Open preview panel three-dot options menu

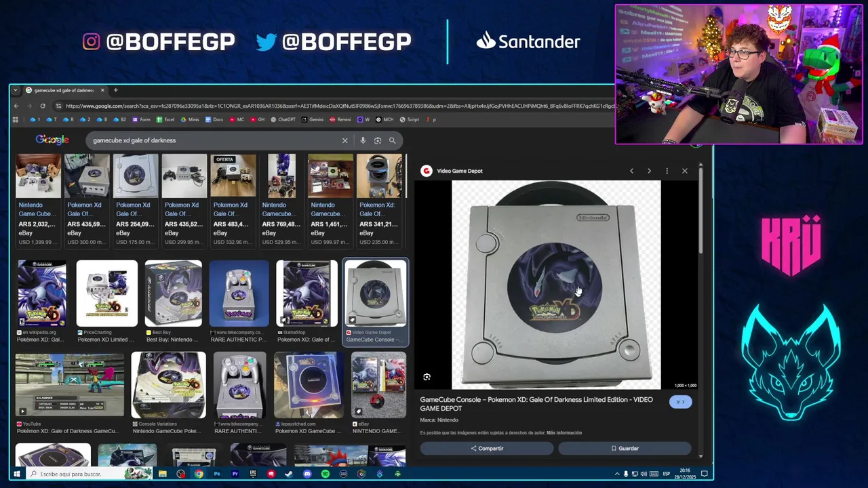click(667, 171)
